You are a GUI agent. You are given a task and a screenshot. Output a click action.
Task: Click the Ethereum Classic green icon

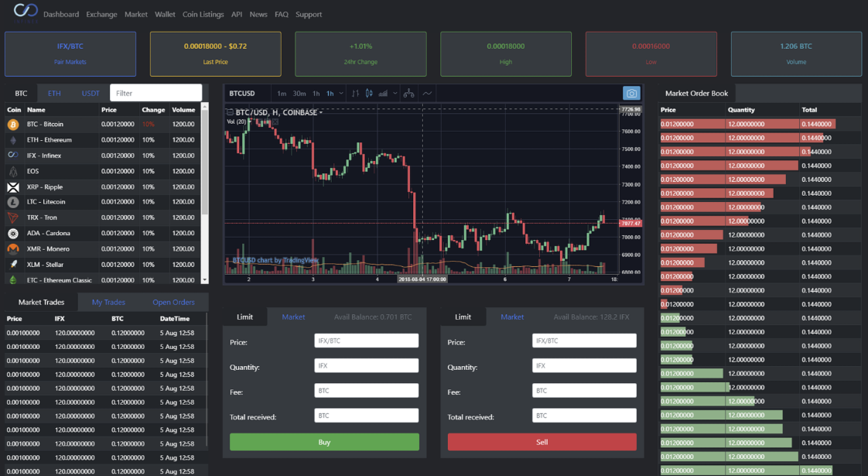[12, 280]
